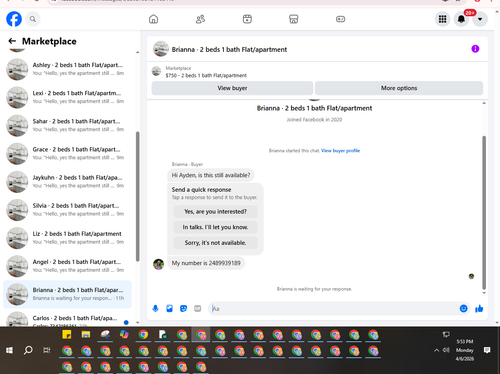Open the Windows Action Center
The width and height of the screenshot is (500, 374).
487,350
